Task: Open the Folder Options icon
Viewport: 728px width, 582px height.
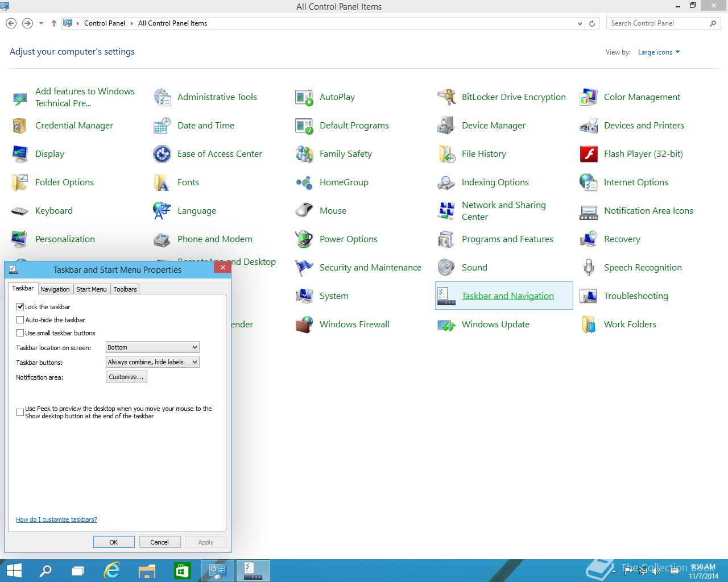Action: (20, 182)
